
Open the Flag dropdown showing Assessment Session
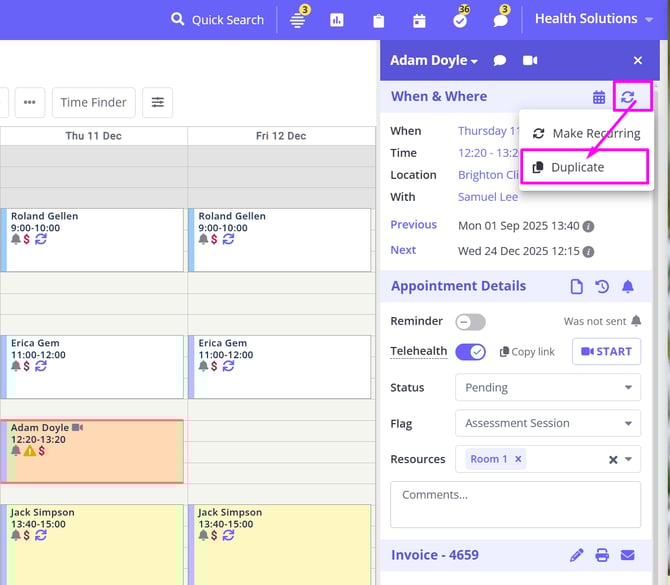(x=547, y=423)
